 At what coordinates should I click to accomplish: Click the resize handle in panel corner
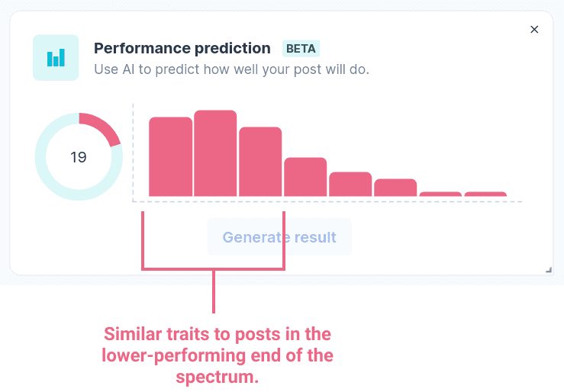point(549,270)
